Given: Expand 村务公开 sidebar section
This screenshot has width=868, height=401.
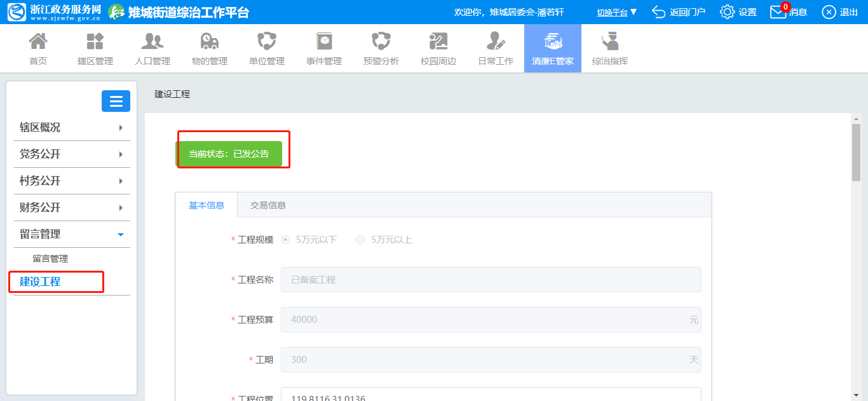Looking at the screenshot, I should tap(71, 180).
